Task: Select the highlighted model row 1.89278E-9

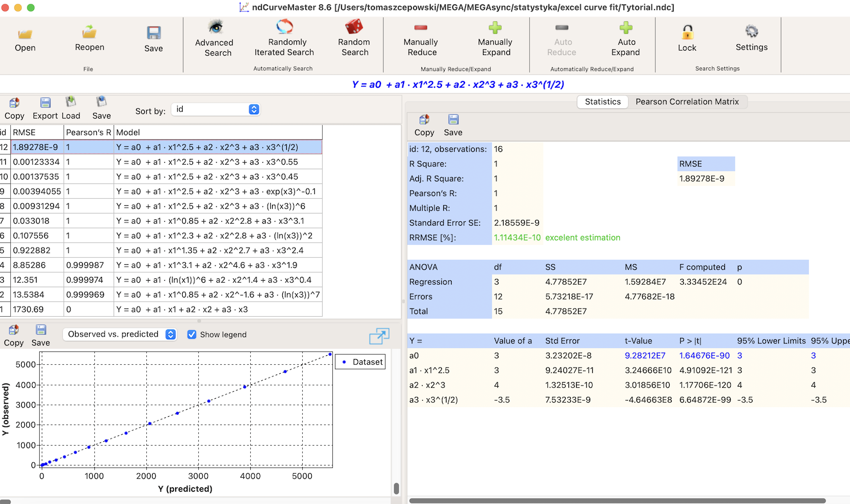Action: coord(160,147)
